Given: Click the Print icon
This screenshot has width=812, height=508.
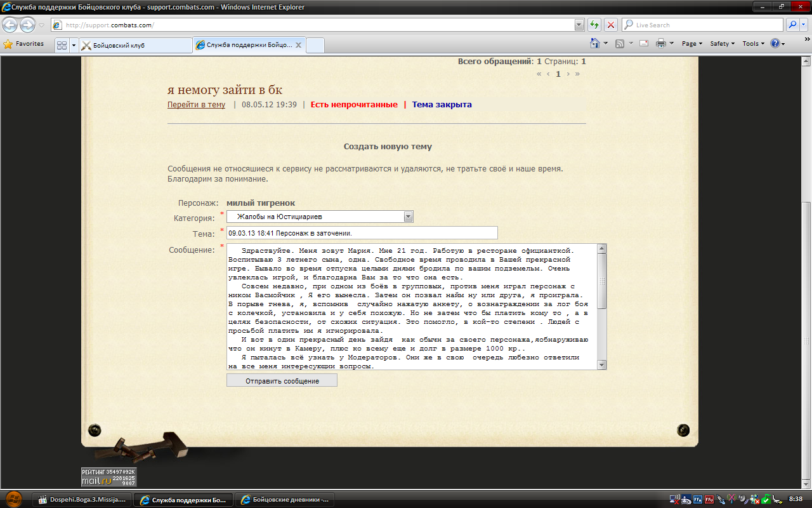Looking at the screenshot, I should [660, 43].
